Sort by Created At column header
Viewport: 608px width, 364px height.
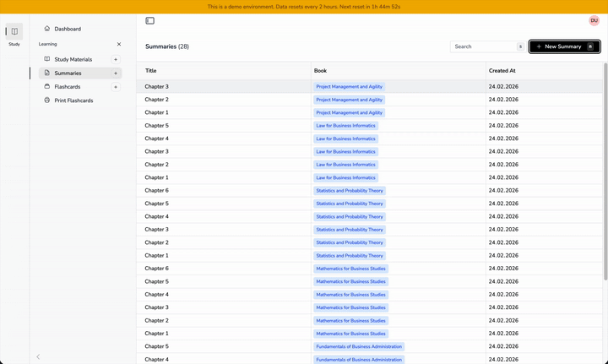point(502,71)
